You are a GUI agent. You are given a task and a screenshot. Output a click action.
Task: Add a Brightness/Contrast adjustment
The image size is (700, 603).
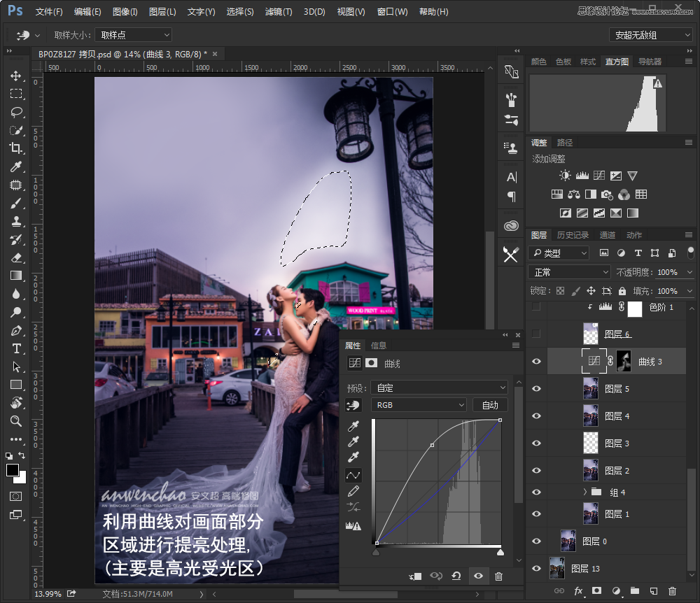tap(565, 176)
